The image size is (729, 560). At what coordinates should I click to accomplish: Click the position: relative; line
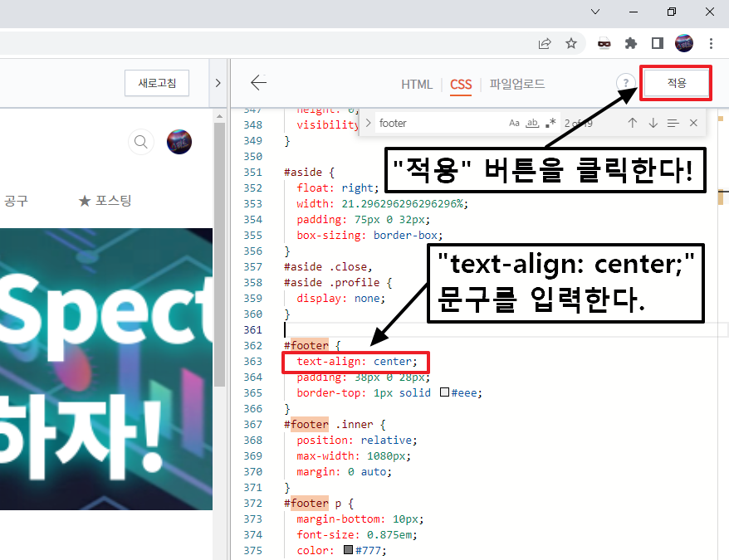357,440
